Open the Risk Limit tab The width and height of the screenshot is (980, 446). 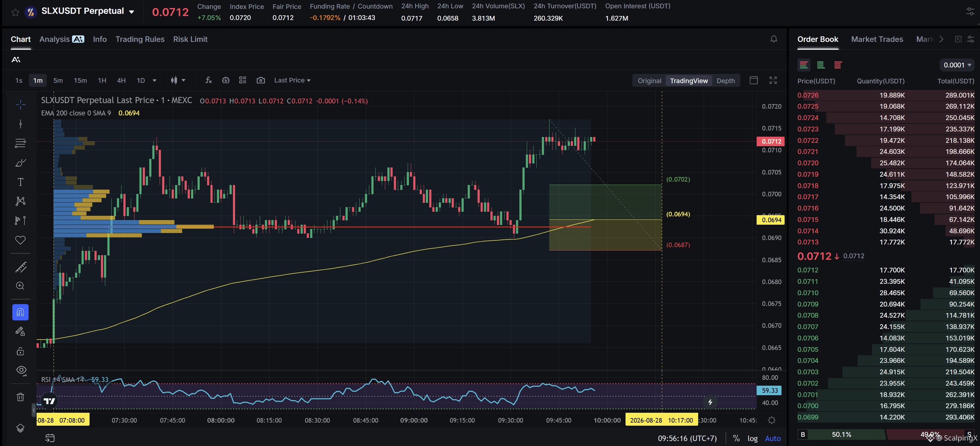(190, 39)
